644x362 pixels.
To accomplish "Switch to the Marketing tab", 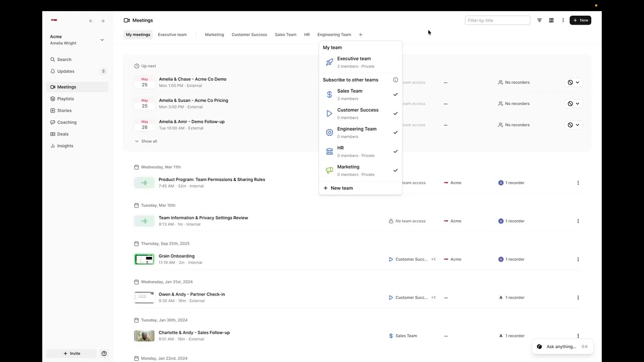I will pyautogui.click(x=214, y=35).
